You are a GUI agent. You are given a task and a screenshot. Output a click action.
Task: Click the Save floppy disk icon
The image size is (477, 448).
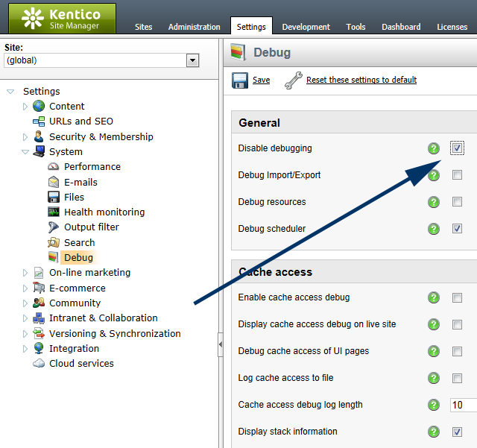[x=240, y=81]
